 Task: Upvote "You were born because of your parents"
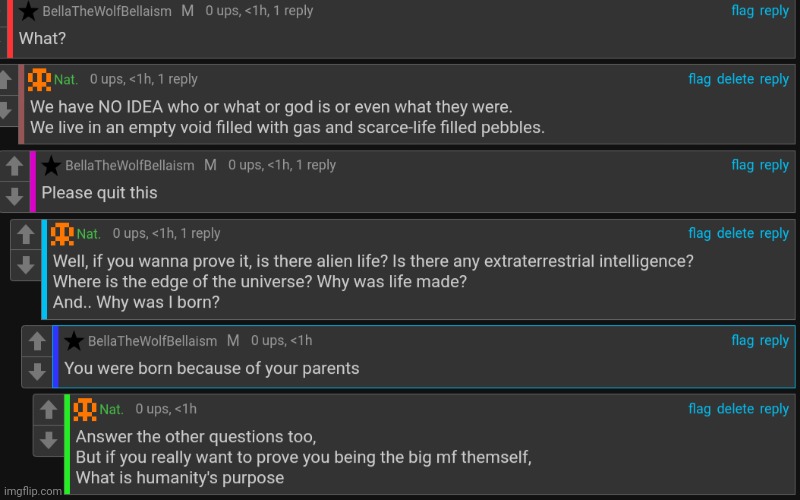point(37,341)
